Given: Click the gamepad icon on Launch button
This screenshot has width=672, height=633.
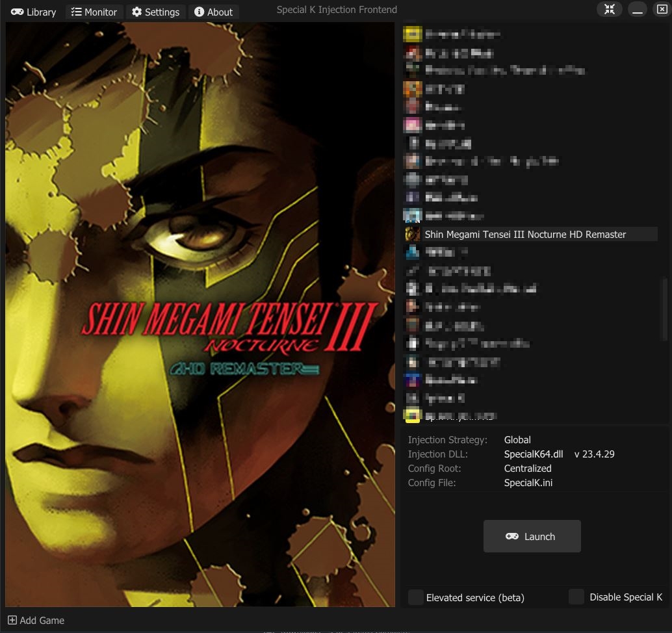Looking at the screenshot, I should click(511, 536).
